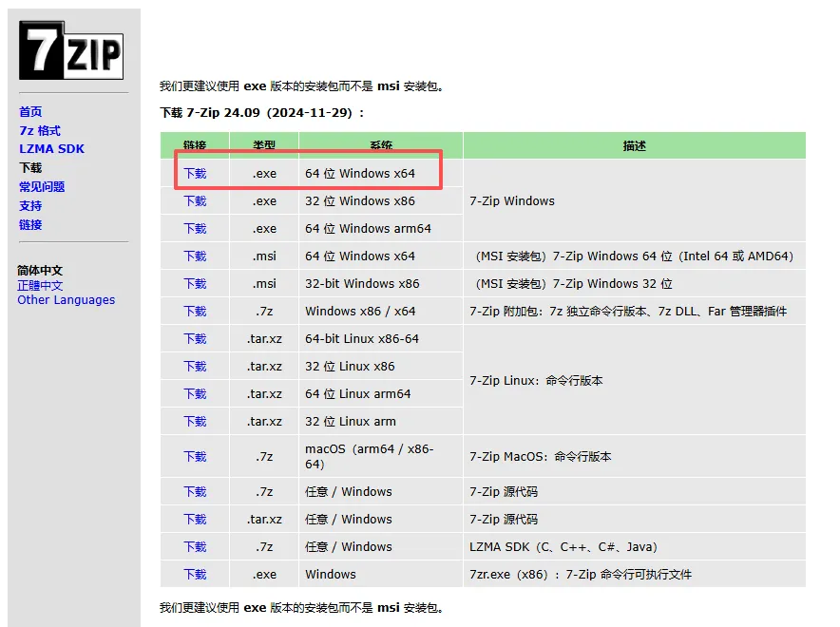Open the 常见问题 sidebar link
The width and height of the screenshot is (840, 627).
click(x=42, y=186)
